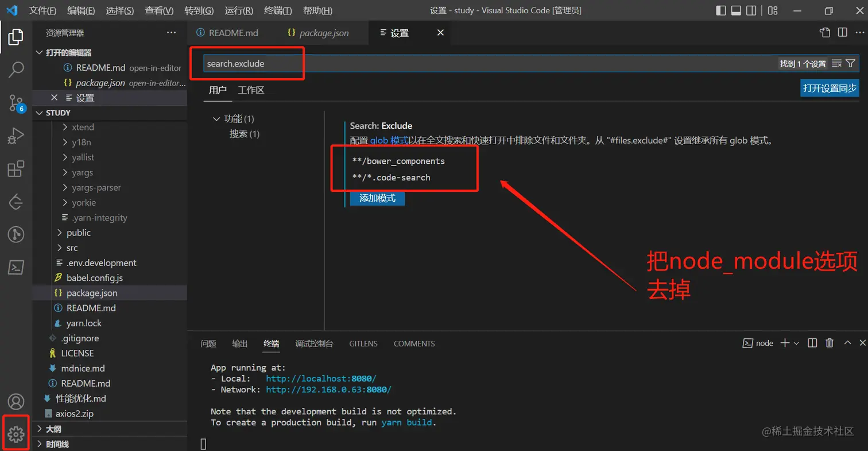The image size is (868, 451).
Task: Toggle primary sidebar layout icon
Action: point(721,10)
